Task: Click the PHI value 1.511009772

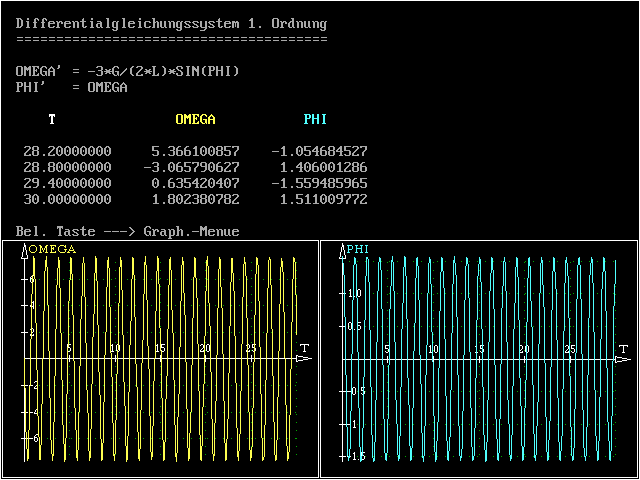Action: (319, 199)
